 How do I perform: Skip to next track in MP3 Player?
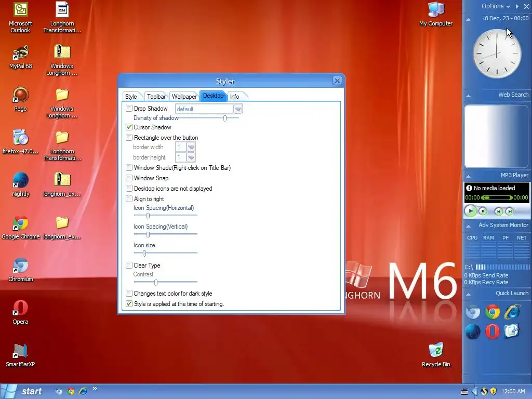coord(509,212)
